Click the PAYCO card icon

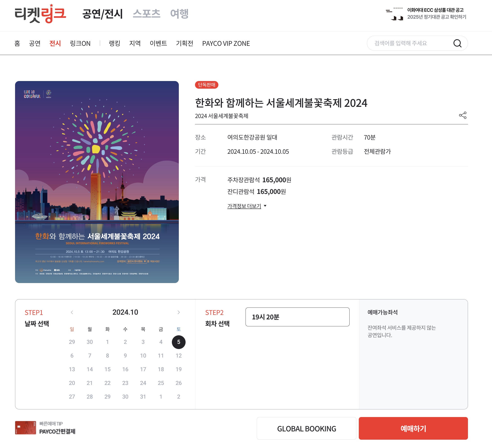coord(25,428)
